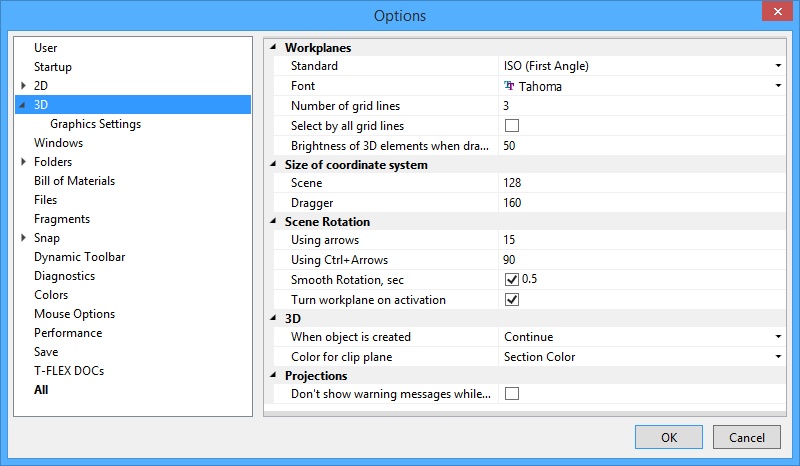Edit the Number of grid lines value

tap(642, 106)
